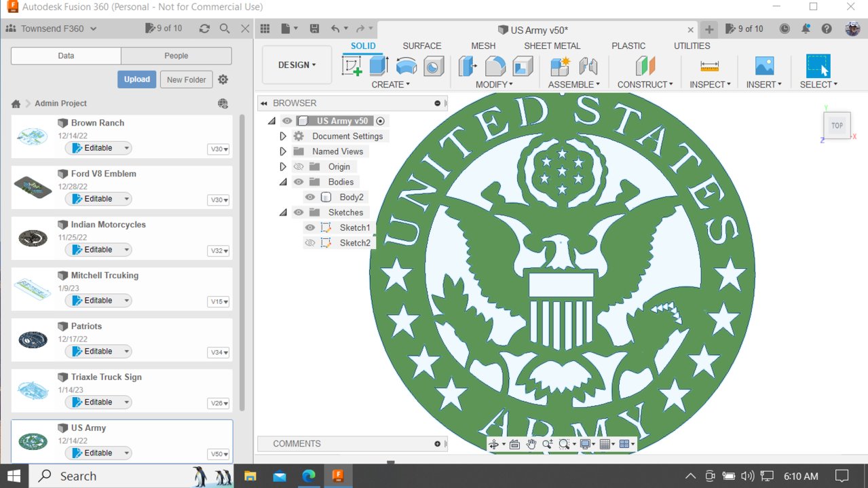Toggle visibility of Origin folder
Screen dimensions: 868x488
299,166
